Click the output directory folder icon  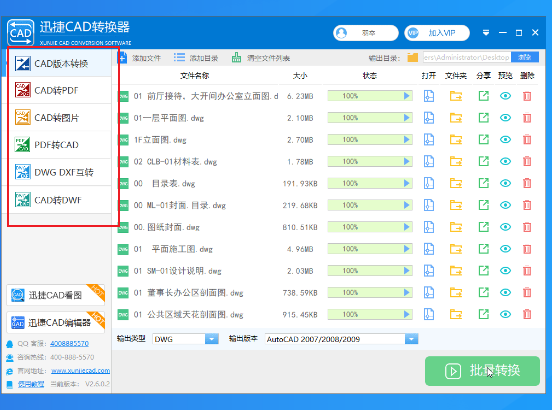pyautogui.click(x=413, y=57)
